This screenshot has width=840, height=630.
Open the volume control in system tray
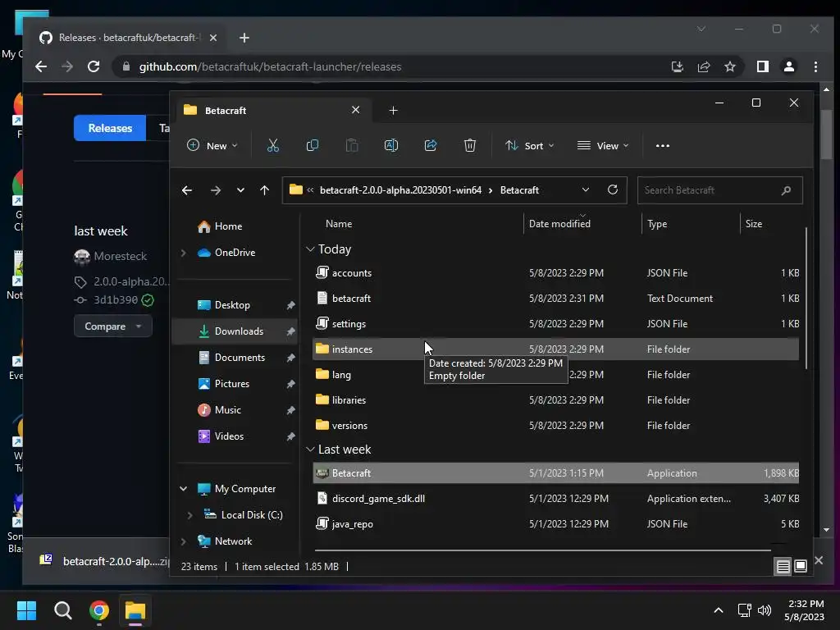point(765,610)
